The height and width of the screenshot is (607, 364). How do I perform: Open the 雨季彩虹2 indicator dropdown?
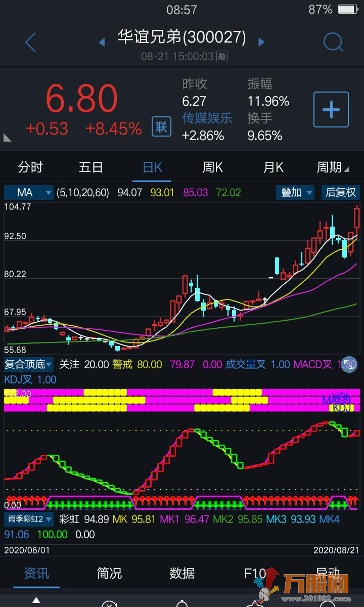[x=29, y=519]
